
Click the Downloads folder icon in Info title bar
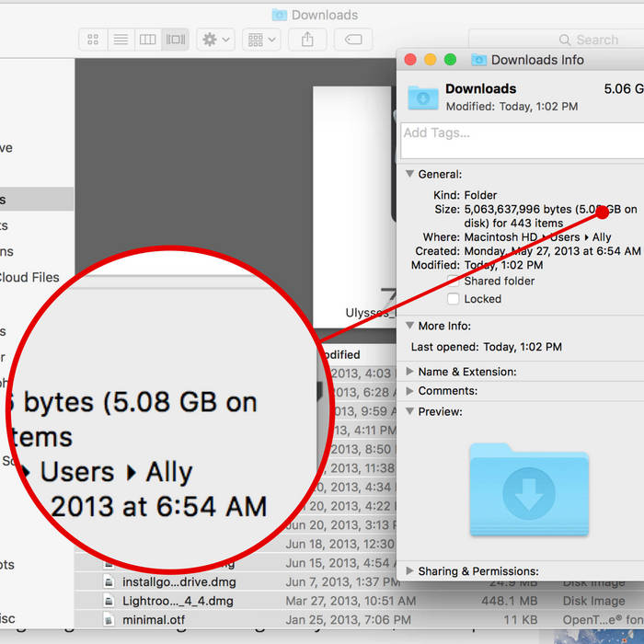pyautogui.click(x=479, y=60)
